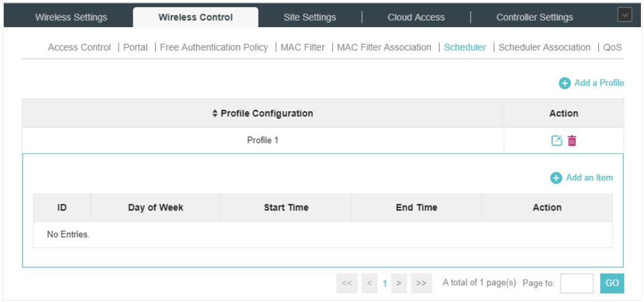Go to the MAC Filter Association section

pos(384,48)
